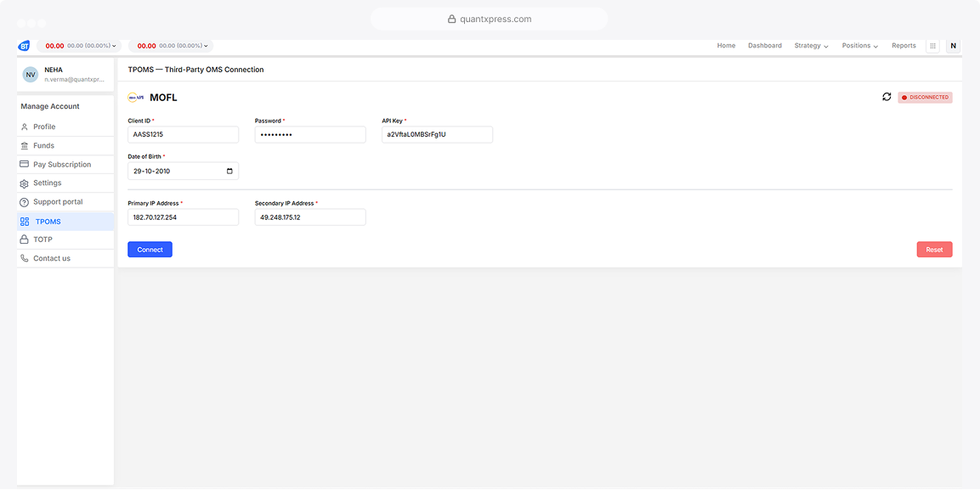Focus the Password field
Image resolution: width=980 pixels, height=490 pixels.
tap(310, 134)
